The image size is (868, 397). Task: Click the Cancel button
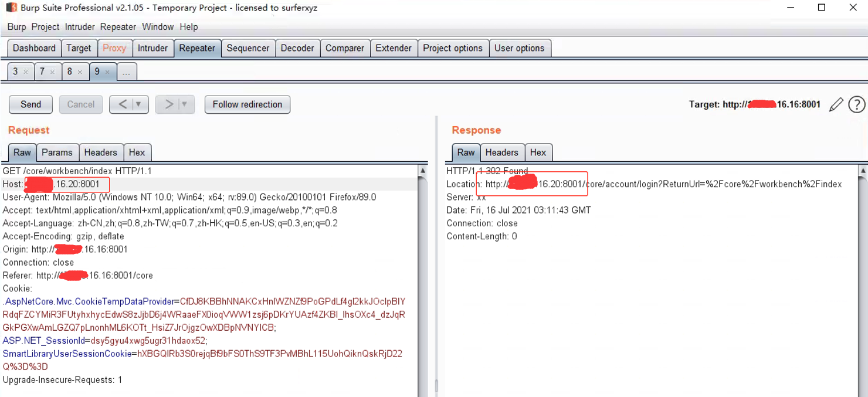pos(81,104)
